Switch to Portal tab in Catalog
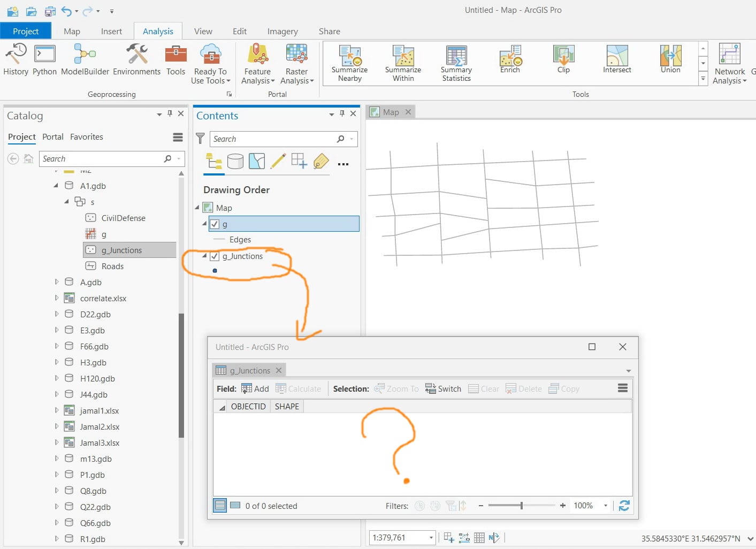 point(53,137)
